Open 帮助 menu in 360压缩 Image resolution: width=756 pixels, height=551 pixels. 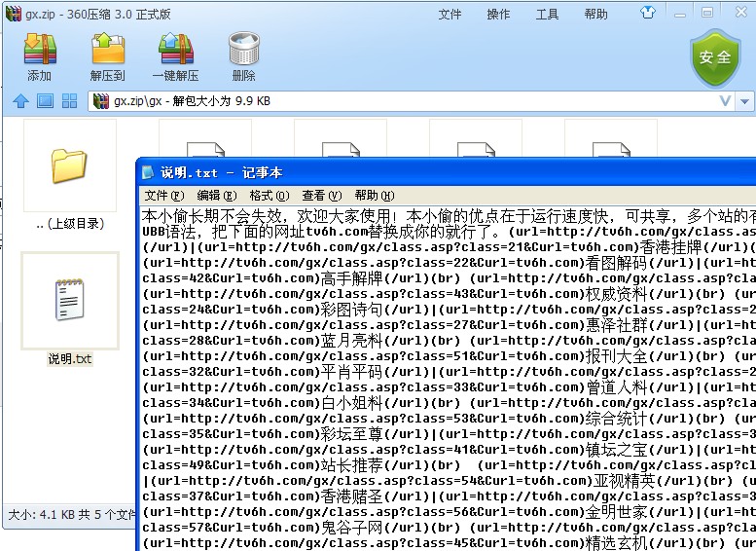pyautogui.click(x=595, y=15)
